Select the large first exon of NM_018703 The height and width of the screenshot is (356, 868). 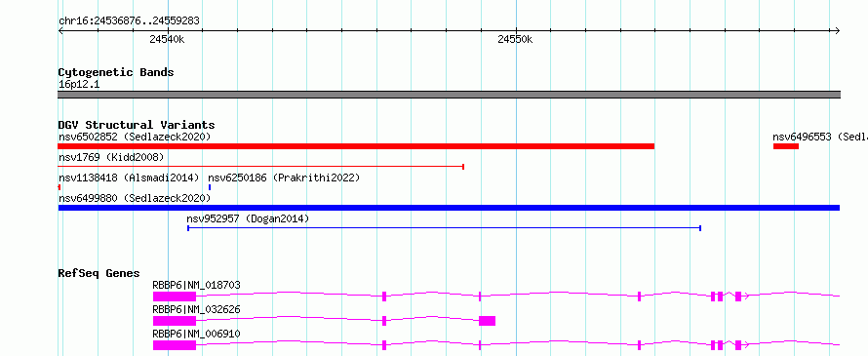coord(175,297)
